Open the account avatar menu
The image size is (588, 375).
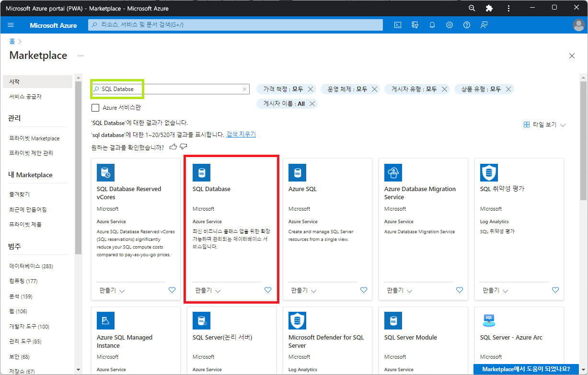click(x=579, y=25)
